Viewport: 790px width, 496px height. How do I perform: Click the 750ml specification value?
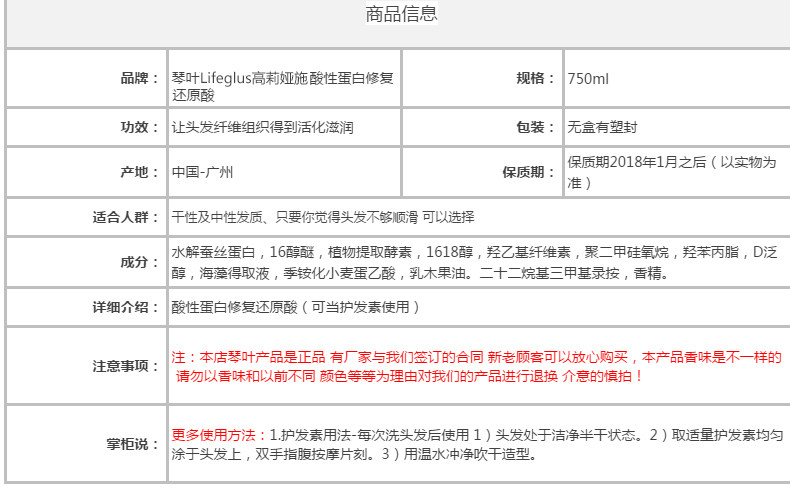coord(587,79)
